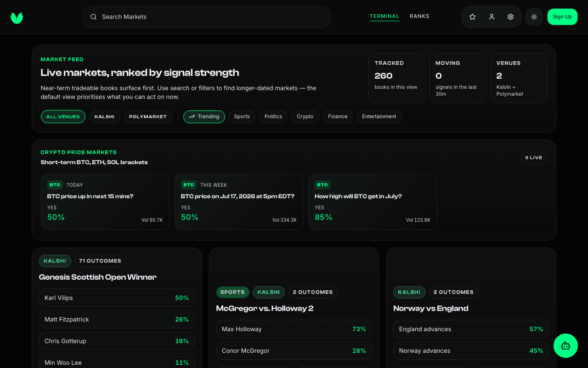This screenshot has width=588, height=368.
Task: Click the Kalshi tag on Norway vs England
Action: (x=409, y=292)
